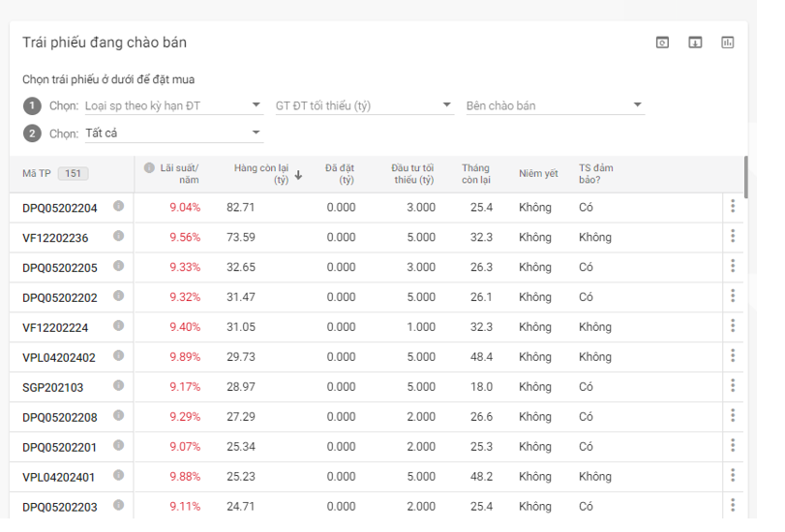Image resolution: width=785 pixels, height=532 pixels.
Task: Open the GT ĐT tối thiểu (tỷ) dropdown
Action: (x=365, y=105)
